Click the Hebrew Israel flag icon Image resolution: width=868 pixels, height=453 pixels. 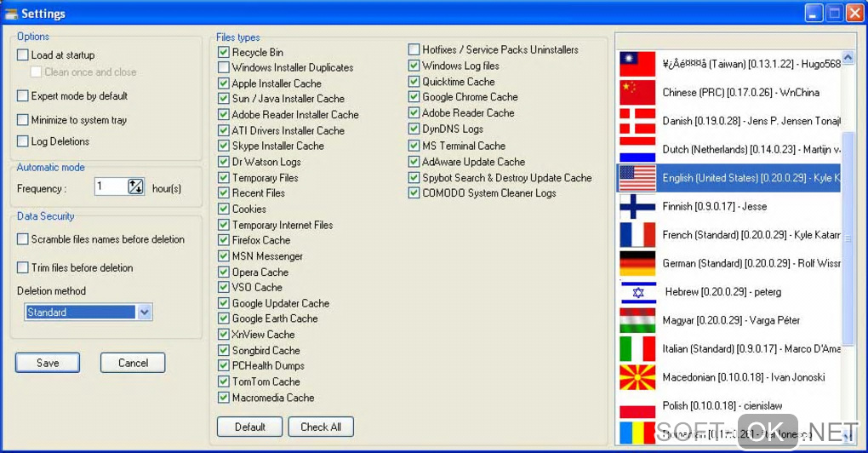(x=638, y=292)
